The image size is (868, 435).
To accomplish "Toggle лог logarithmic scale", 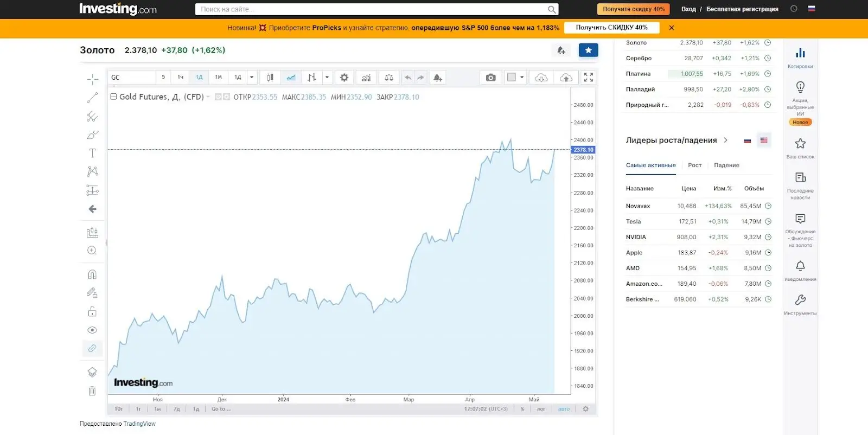I will tap(541, 409).
